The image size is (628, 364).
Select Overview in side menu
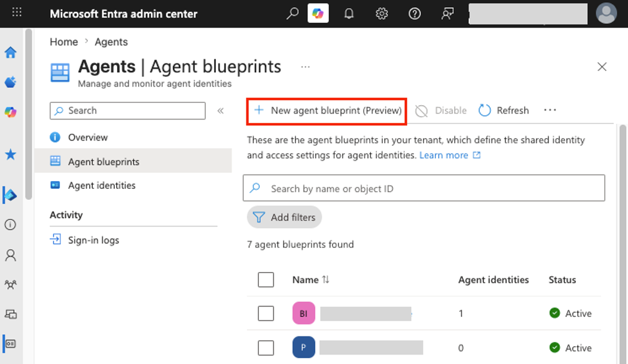(x=133, y=137)
